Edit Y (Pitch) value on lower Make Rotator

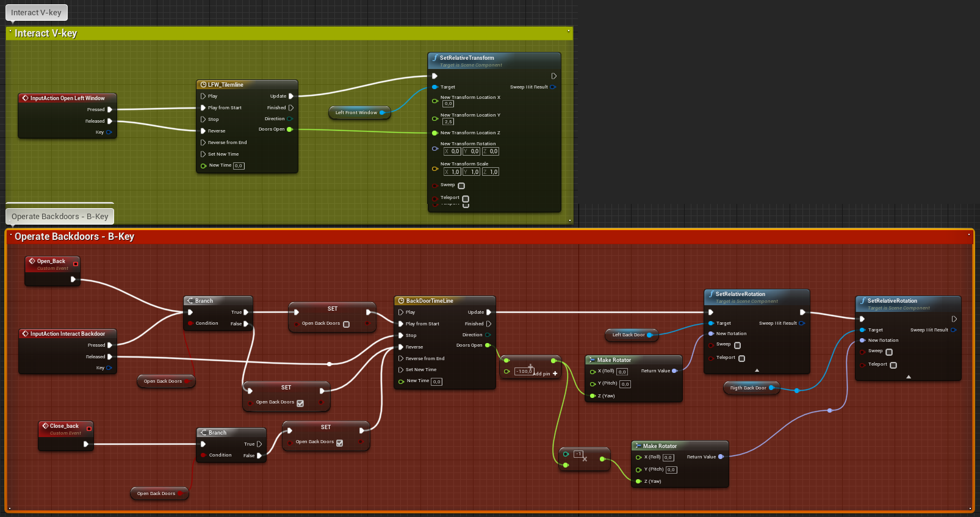click(x=671, y=470)
